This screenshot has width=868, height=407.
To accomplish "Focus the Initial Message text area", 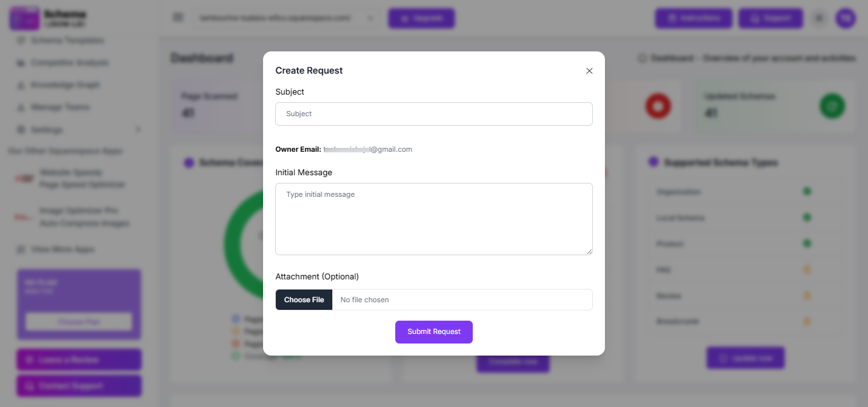I will click(x=433, y=218).
